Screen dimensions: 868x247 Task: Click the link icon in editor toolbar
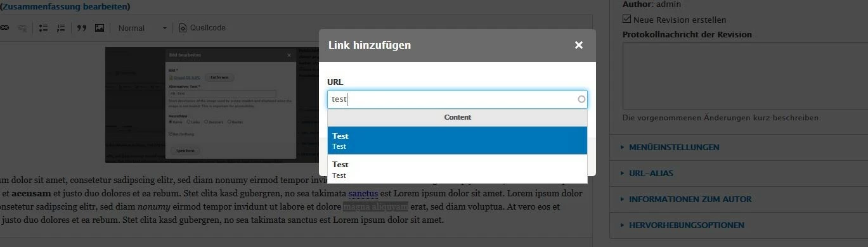pyautogui.click(x=4, y=28)
